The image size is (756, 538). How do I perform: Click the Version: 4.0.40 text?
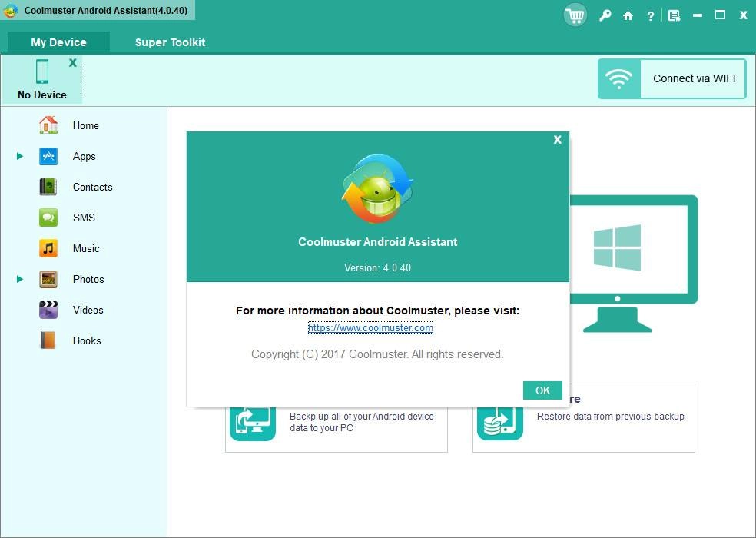(377, 267)
